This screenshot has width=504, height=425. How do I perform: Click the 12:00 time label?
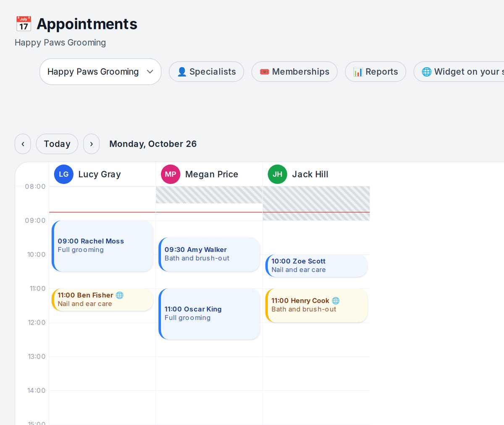coord(37,323)
